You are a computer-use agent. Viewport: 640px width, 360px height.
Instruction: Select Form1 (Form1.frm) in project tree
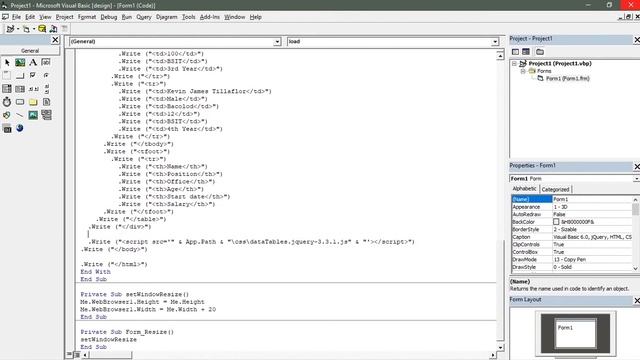coord(567,78)
